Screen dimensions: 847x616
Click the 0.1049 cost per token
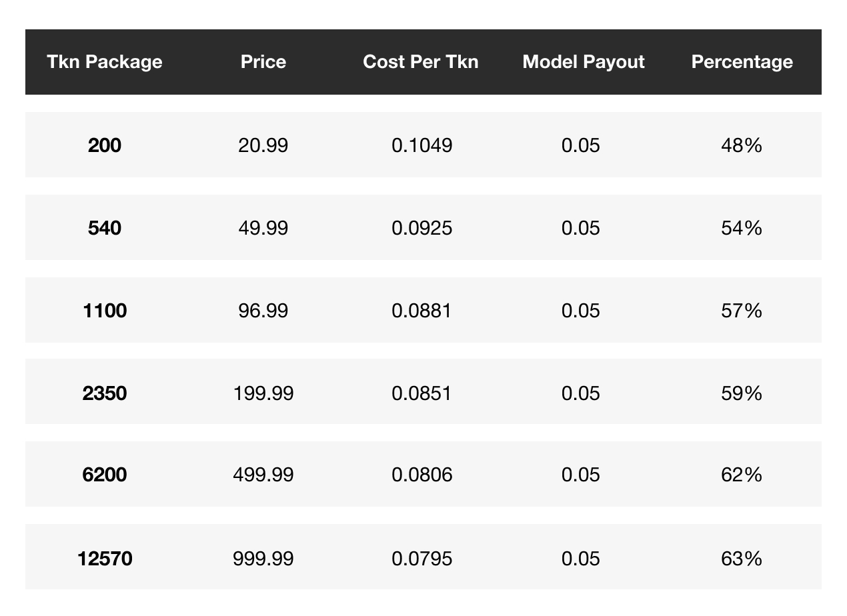421,145
